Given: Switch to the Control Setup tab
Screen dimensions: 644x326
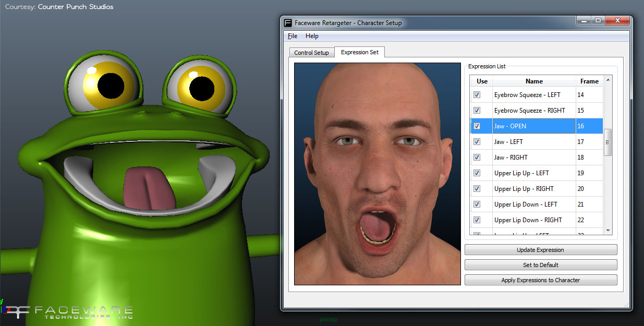Looking at the screenshot, I should coord(311,53).
